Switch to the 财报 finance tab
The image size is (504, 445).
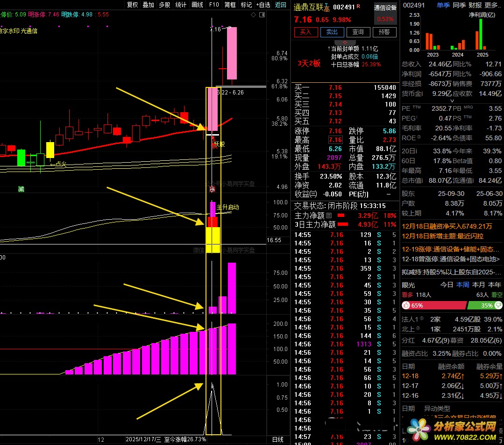pos(476,5)
